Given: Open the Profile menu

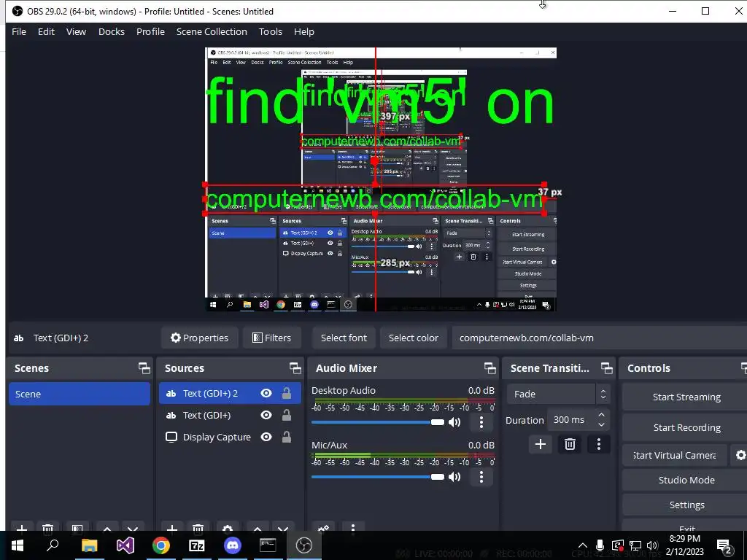Looking at the screenshot, I should coord(150,31).
